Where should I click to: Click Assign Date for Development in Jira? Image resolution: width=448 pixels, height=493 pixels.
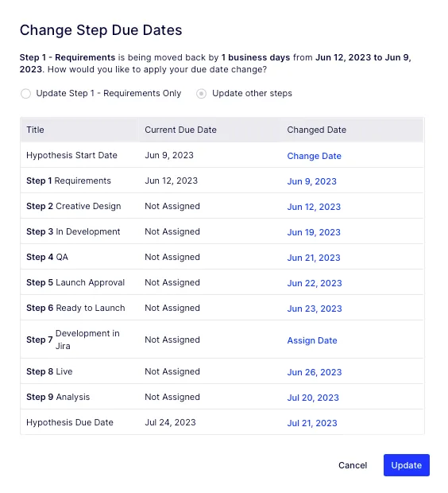(x=312, y=340)
